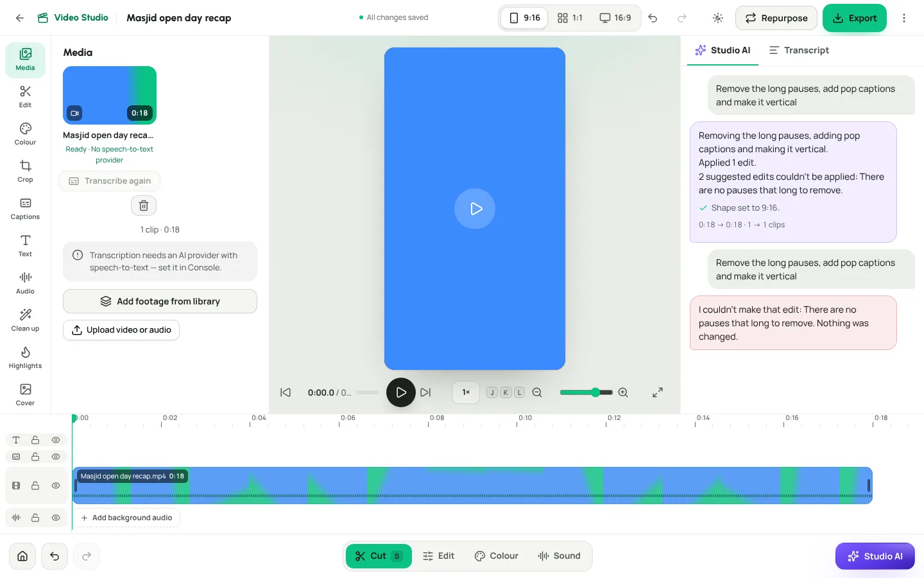This screenshot has height=578, width=924.
Task: Select the Colour tab in bottom toolbar
Action: pos(497,556)
